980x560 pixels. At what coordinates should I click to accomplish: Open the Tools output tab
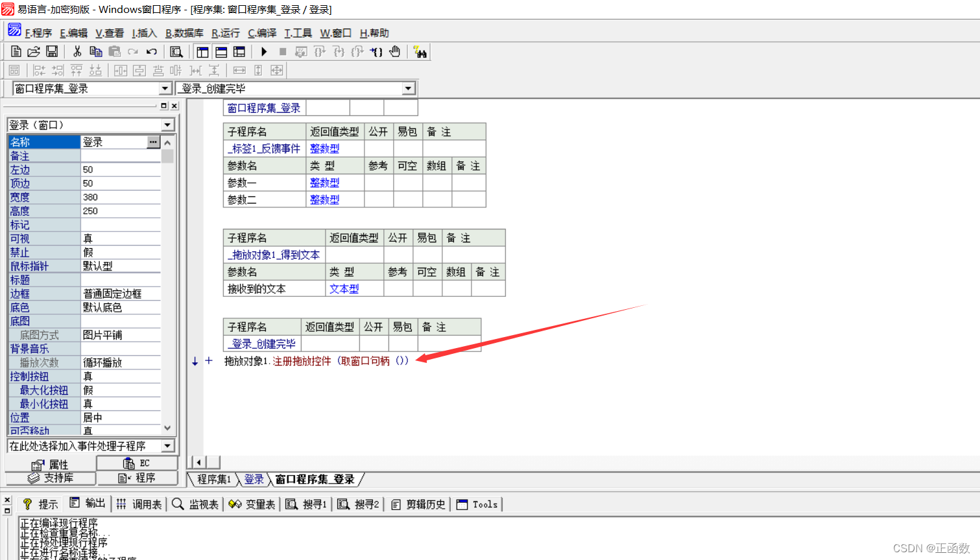pyautogui.click(x=477, y=504)
